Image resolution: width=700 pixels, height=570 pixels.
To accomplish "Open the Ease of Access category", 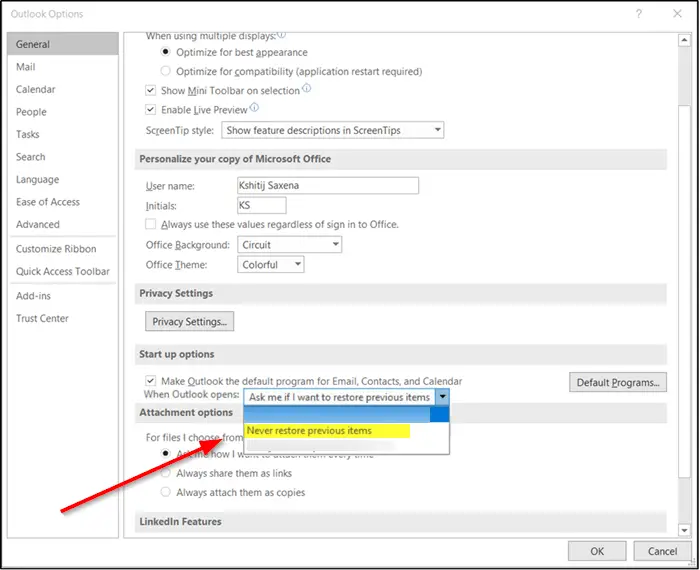I will (63, 202).
